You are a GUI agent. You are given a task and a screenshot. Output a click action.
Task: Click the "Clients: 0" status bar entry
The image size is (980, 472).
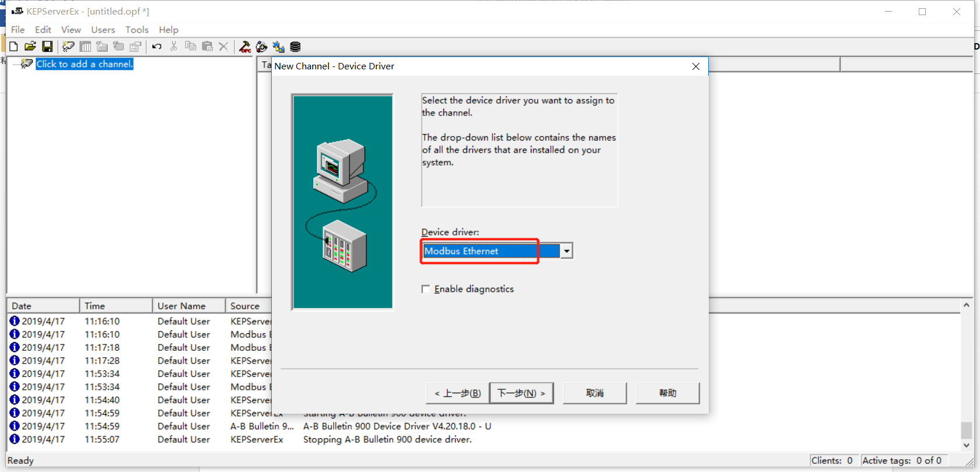point(832,460)
